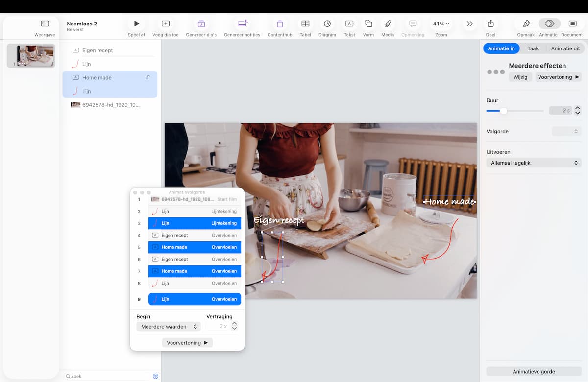Open the Opmaak format panel
The height and width of the screenshot is (382, 588).
[x=526, y=24]
